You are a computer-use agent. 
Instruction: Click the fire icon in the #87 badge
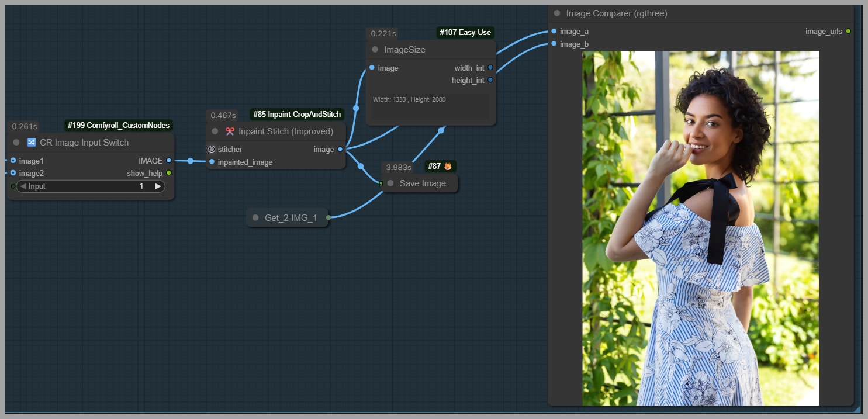[x=448, y=167]
